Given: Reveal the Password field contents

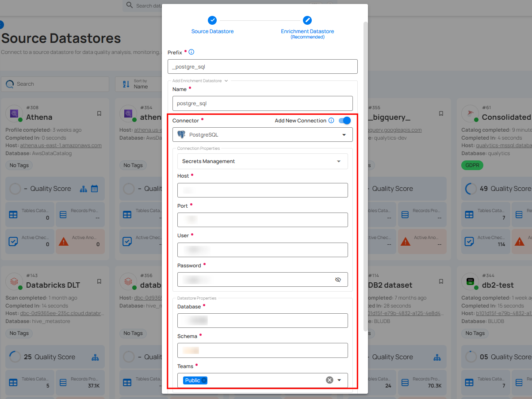Looking at the screenshot, I should [338, 279].
